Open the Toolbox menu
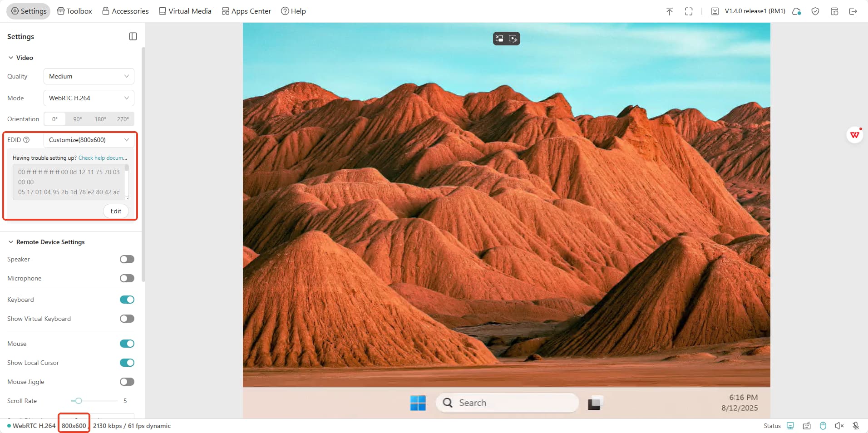Viewport: 868px width, 433px height. 74,11
